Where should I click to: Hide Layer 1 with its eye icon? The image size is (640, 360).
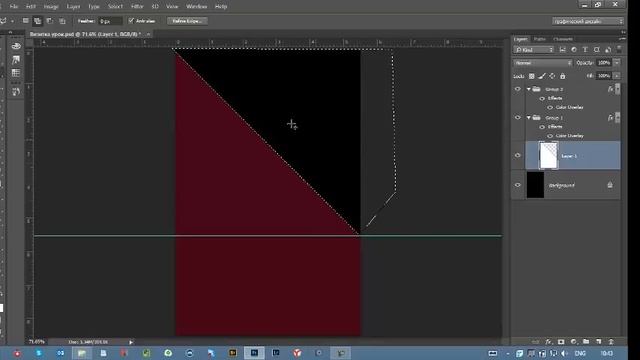click(518, 155)
